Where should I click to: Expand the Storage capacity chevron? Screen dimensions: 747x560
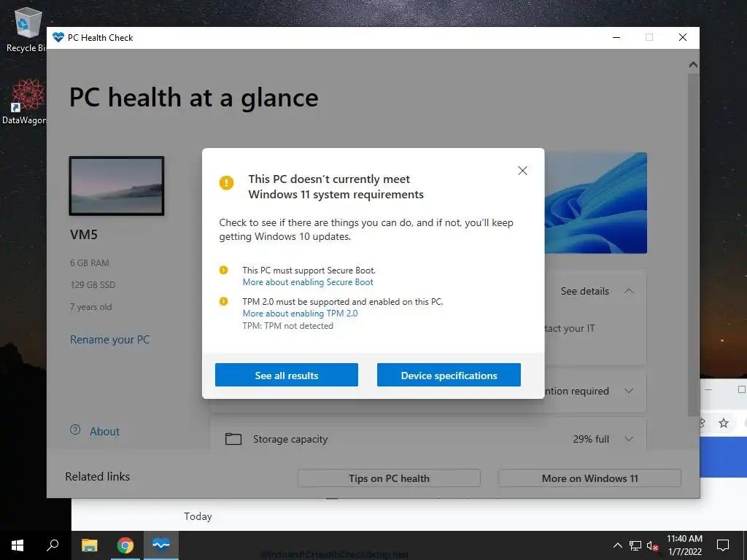click(x=629, y=439)
